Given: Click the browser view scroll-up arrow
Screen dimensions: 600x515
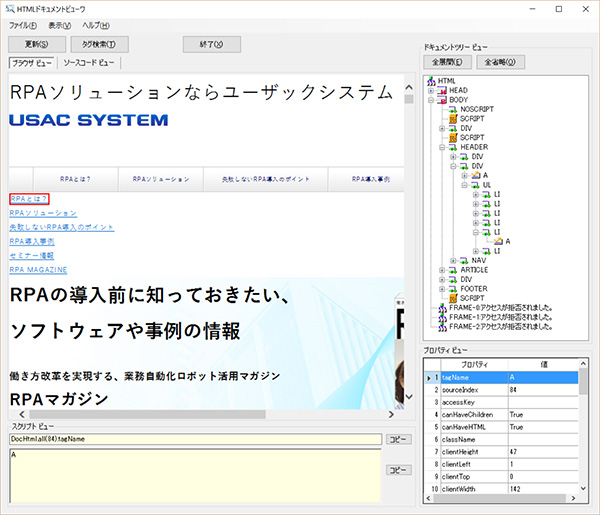Looking at the screenshot, I should [x=409, y=88].
